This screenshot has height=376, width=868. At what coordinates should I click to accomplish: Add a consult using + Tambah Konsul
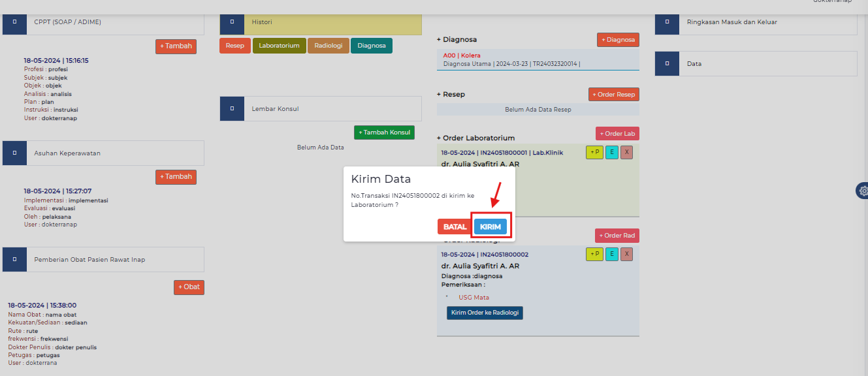point(384,133)
